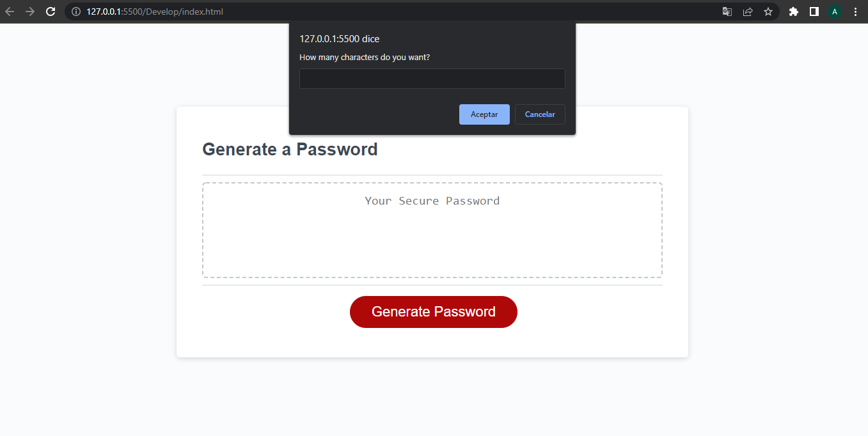Click the reload page icon

click(51, 12)
